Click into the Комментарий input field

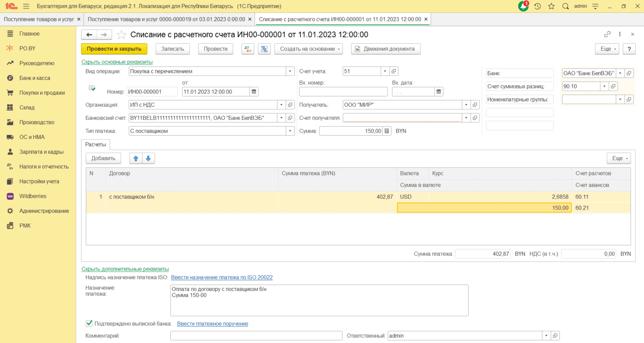click(x=256, y=336)
